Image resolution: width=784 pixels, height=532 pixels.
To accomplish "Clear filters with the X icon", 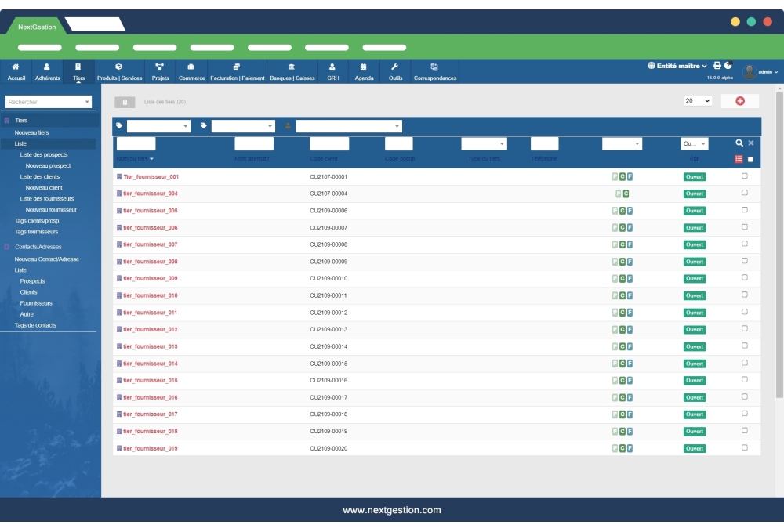I will pyautogui.click(x=750, y=143).
